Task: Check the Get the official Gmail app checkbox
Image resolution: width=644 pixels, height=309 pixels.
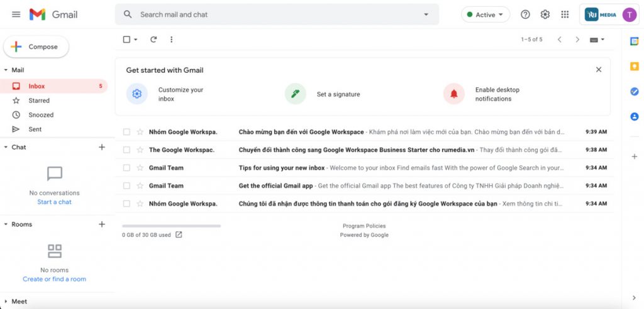Action: click(x=126, y=185)
